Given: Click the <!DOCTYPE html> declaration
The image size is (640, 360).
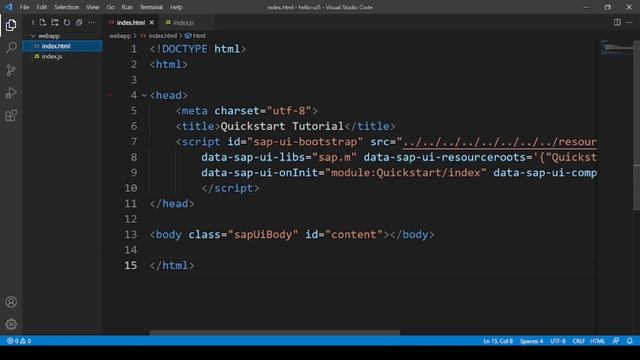Looking at the screenshot, I should point(198,49).
